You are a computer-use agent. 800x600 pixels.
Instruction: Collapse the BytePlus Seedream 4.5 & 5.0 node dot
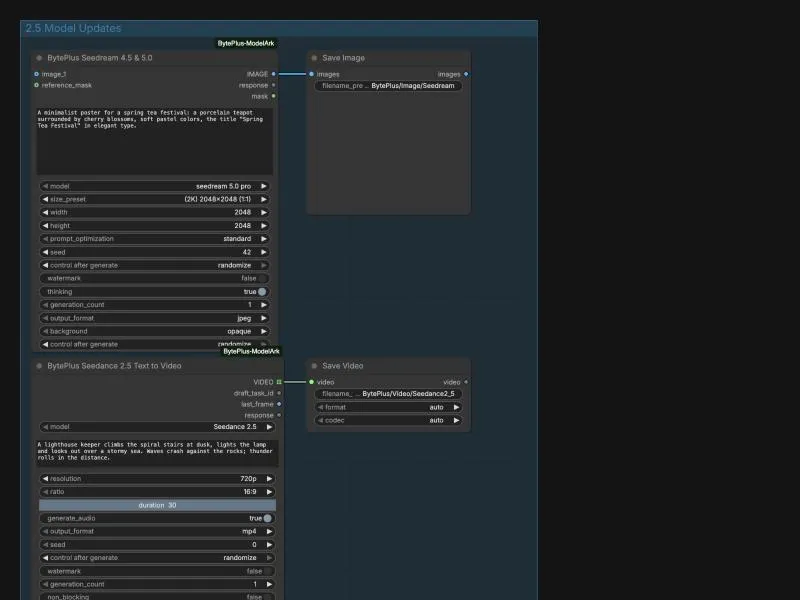click(39, 58)
